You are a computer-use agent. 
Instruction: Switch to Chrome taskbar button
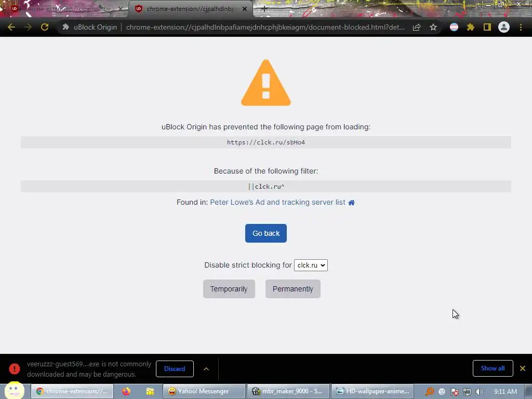[x=72, y=391]
